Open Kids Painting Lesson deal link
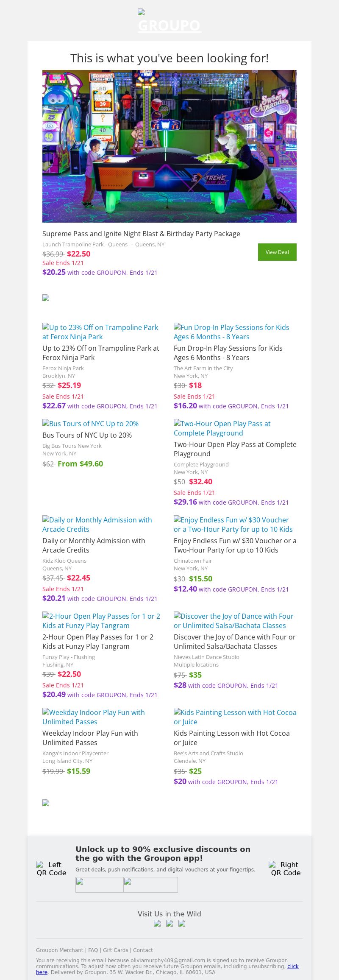This screenshot has width=339, height=980. point(235,717)
